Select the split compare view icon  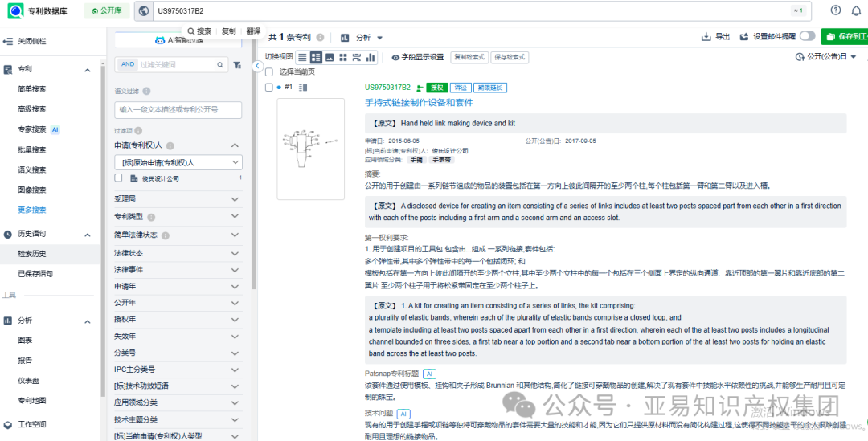point(357,57)
